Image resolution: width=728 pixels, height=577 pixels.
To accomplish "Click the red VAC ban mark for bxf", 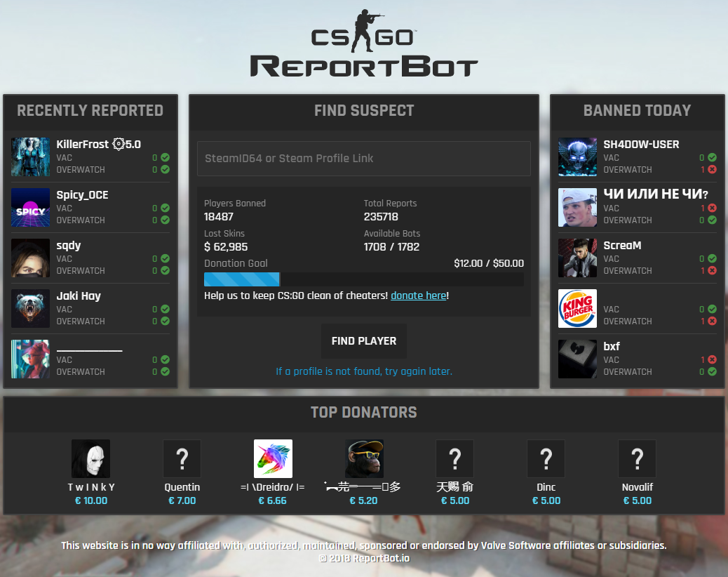I will 712,360.
